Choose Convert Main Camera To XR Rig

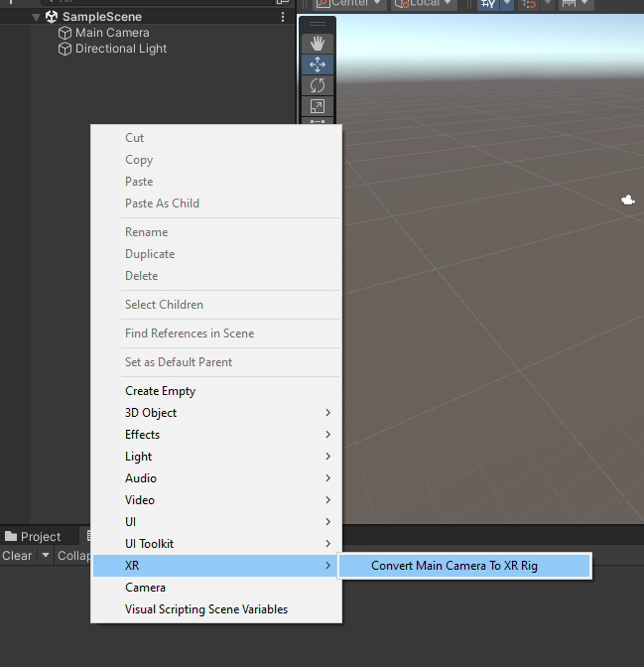tap(465, 566)
